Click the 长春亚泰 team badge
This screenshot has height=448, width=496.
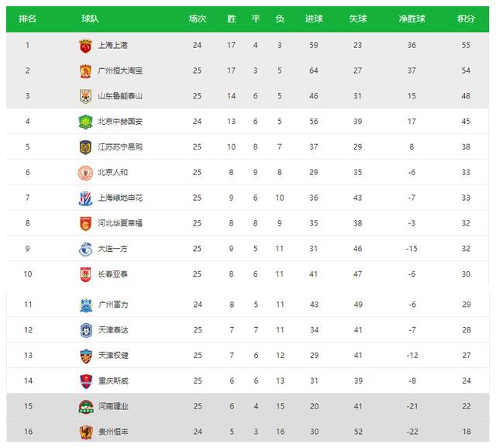(85, 274)
